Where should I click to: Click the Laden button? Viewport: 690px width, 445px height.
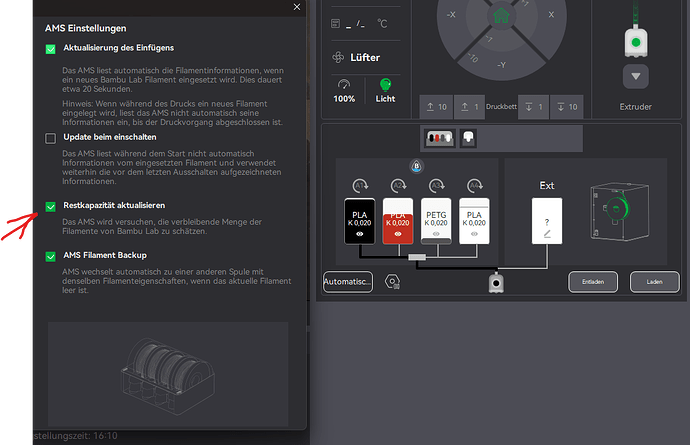point(654,282)
